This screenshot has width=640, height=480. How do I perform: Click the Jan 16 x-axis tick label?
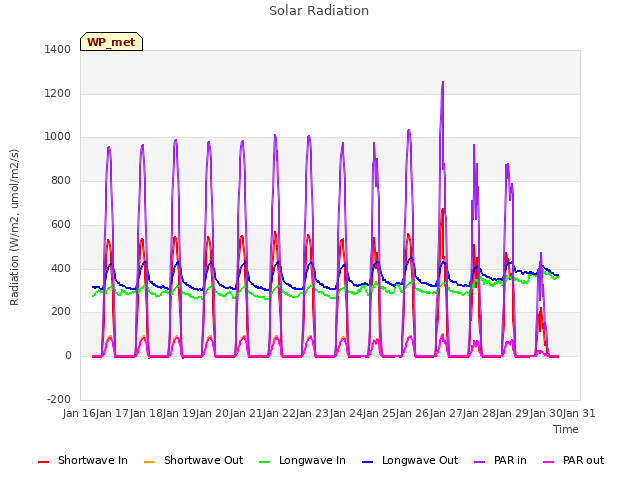79,413
